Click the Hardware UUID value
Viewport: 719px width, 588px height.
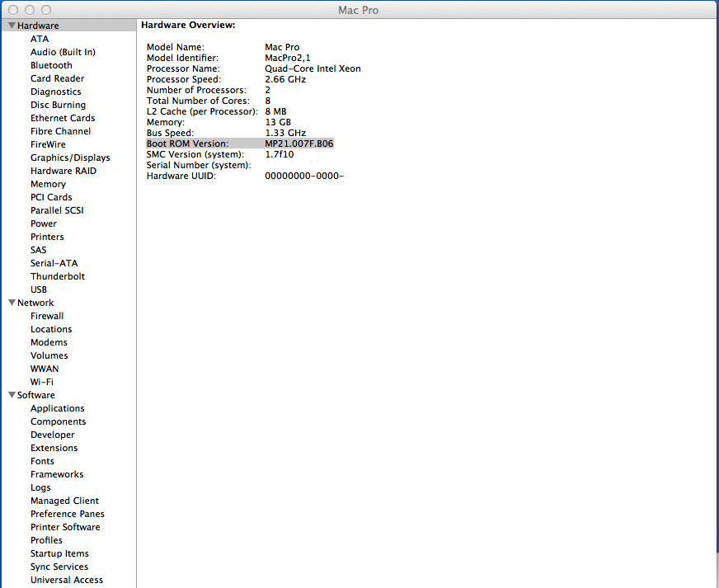click(x=304, y=176)
